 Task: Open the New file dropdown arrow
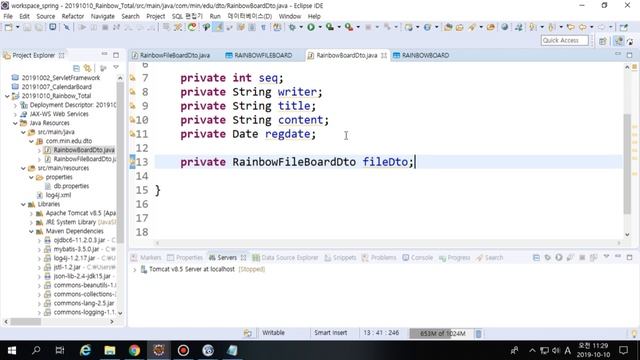[x=17, y=27]
